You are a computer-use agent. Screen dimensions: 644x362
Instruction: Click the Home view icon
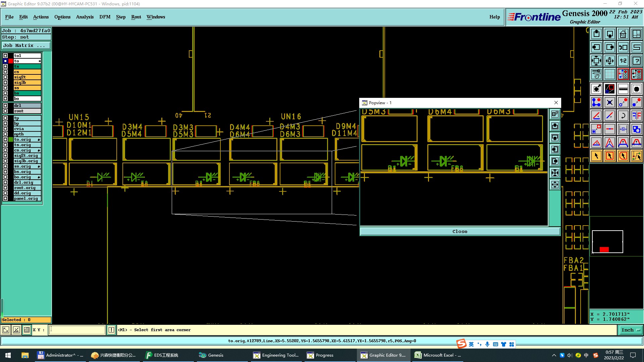[x=623, y=34]
